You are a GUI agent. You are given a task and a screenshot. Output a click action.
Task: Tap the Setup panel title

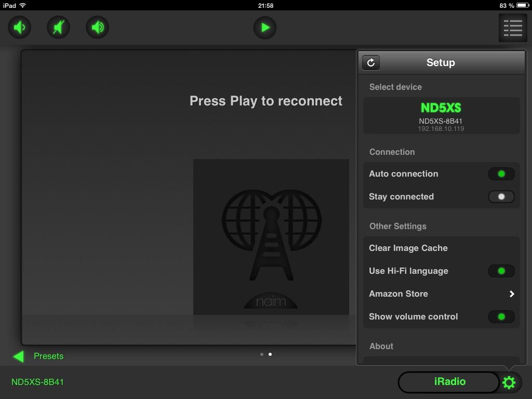441,62
